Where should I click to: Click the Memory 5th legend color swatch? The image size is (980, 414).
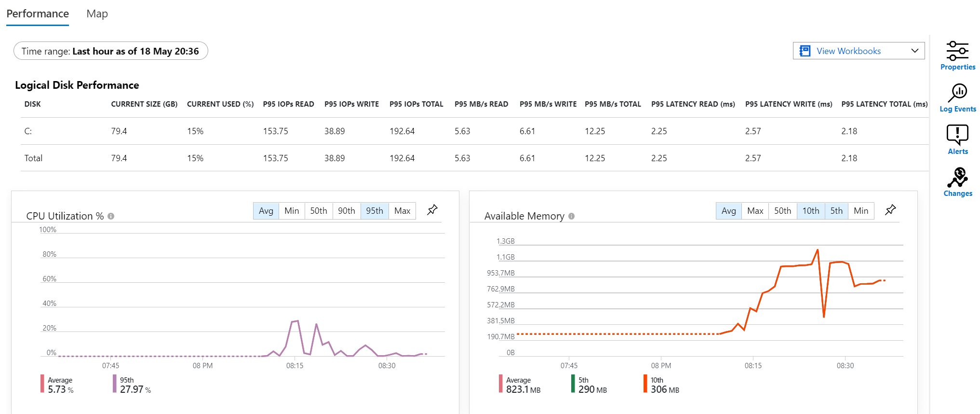pos(573,384)
